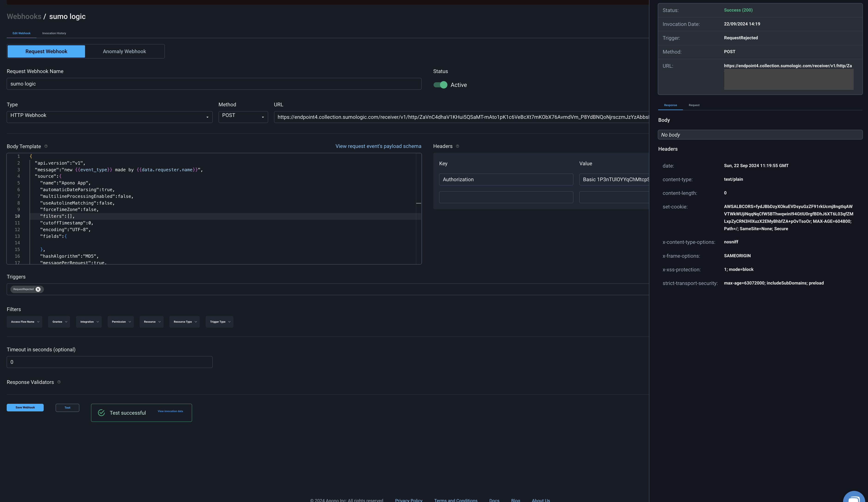The height and width of the screenshot is (502, 868).
Task: Click the Response Validators help icon
Action: coord(59,382)
